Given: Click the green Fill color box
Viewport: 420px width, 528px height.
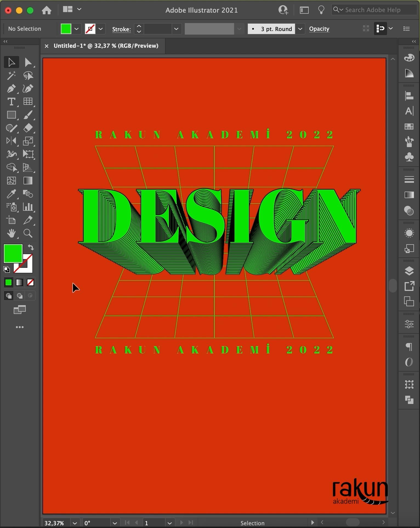Looking at the screenshot, I should pos(13,254).
